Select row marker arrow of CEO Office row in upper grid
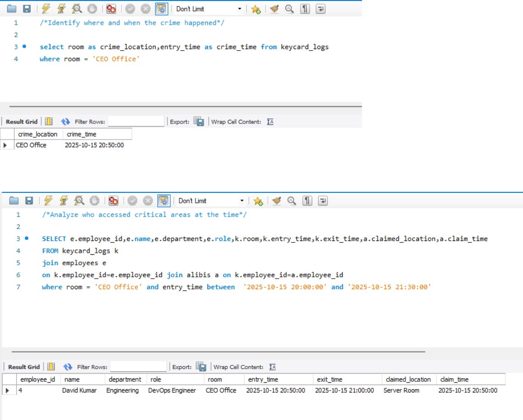 [x=5, y=145]
